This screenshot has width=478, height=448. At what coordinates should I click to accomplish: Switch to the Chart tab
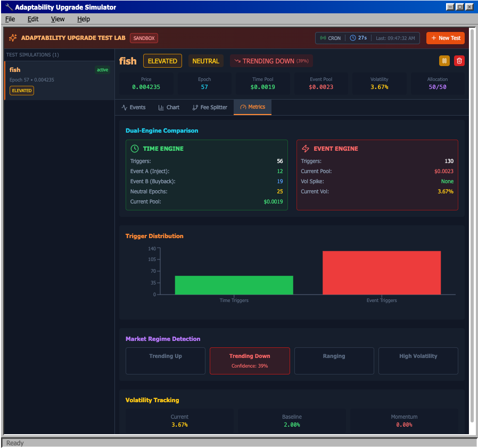169,108
